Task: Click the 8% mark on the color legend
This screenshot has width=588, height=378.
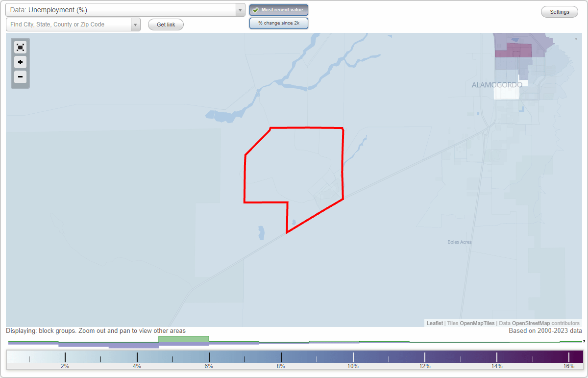Action: [x=281, y=366]
